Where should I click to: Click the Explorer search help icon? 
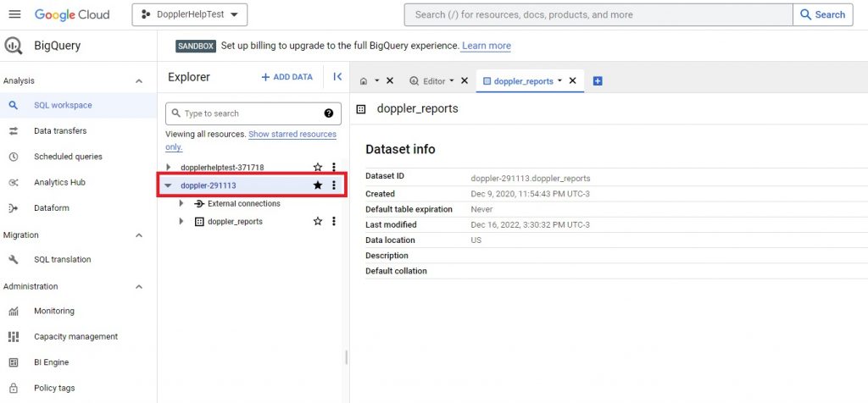coord(329,113)
